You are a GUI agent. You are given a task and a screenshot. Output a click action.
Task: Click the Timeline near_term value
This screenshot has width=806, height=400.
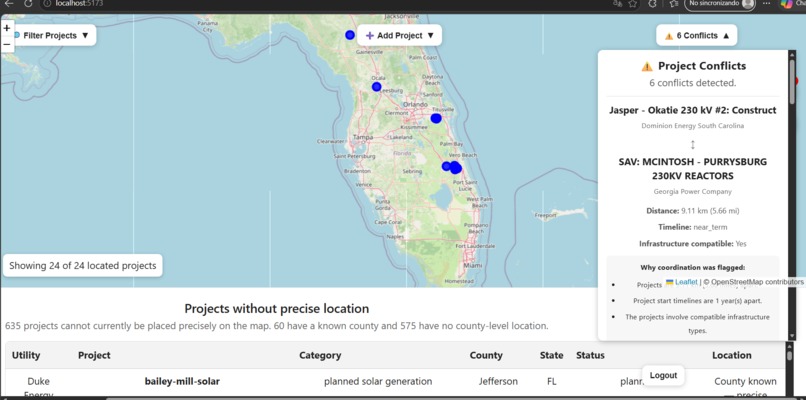click(x=710, y=227)
